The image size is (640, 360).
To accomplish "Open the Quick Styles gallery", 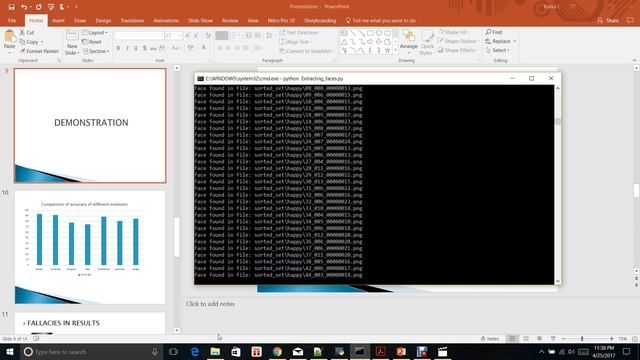I will click(427, 42).
